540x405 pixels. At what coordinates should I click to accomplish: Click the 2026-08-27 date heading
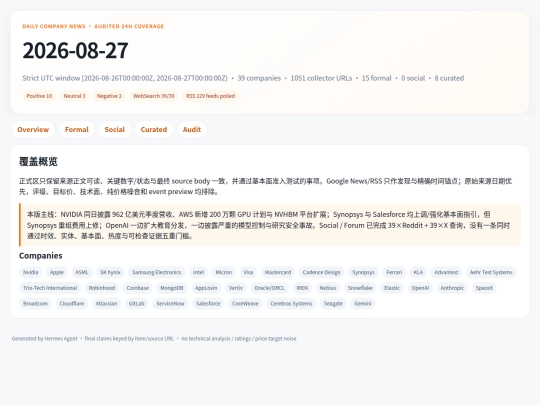pyautogui.click(x=75, y=51)
